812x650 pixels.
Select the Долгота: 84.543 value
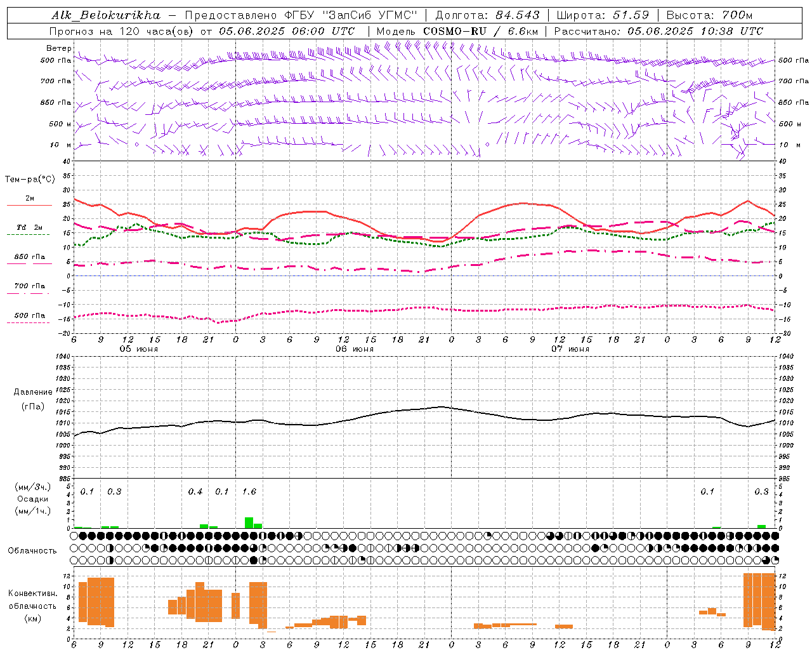[x=487, y=15]
